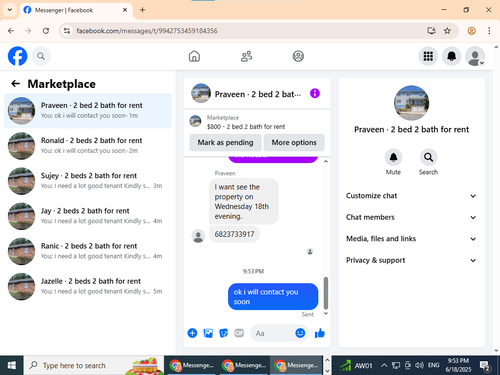Go back using the browser back arrow
Screen dimensions: 500x375
point(11,31)
